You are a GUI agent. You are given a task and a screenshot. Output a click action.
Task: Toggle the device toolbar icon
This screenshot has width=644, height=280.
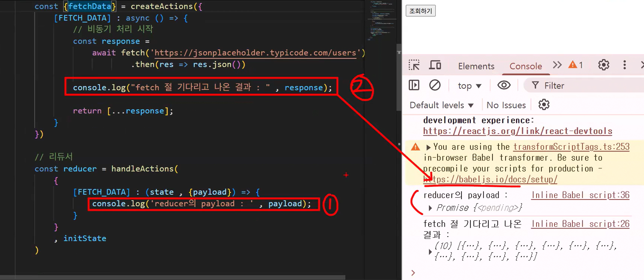point(435,65)
